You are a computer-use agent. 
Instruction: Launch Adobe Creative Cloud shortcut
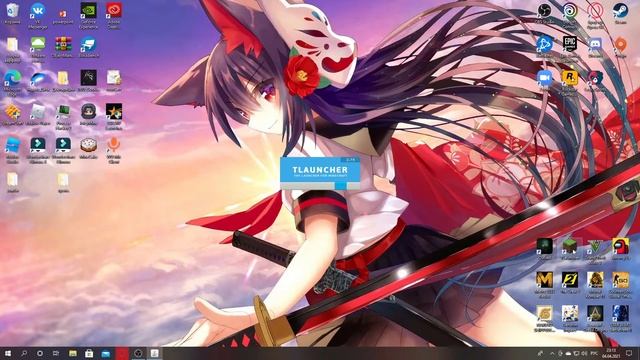114,11
